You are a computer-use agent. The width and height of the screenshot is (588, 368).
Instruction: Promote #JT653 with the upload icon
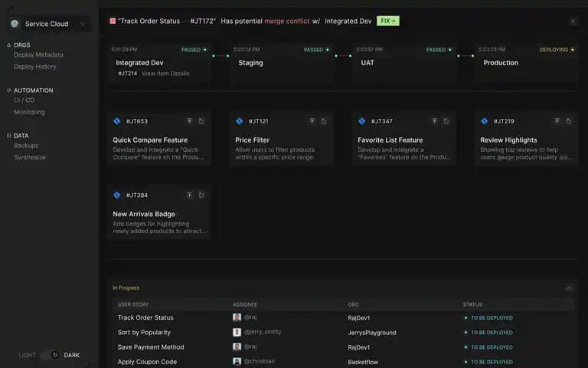(x=189, y=121)
